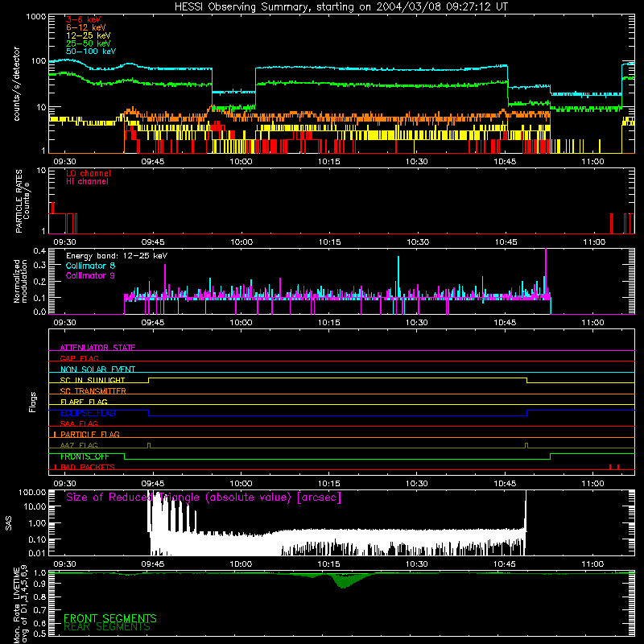Viewport: 644px width, 644px height.
Task: Select the Collimator 9 legend label
Action: (90, 275)
